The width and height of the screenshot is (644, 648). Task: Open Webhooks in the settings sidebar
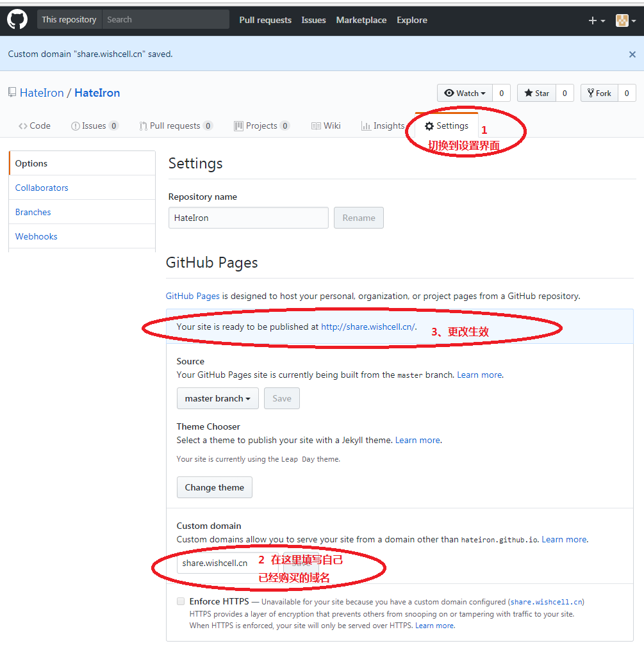coord(37,236)
